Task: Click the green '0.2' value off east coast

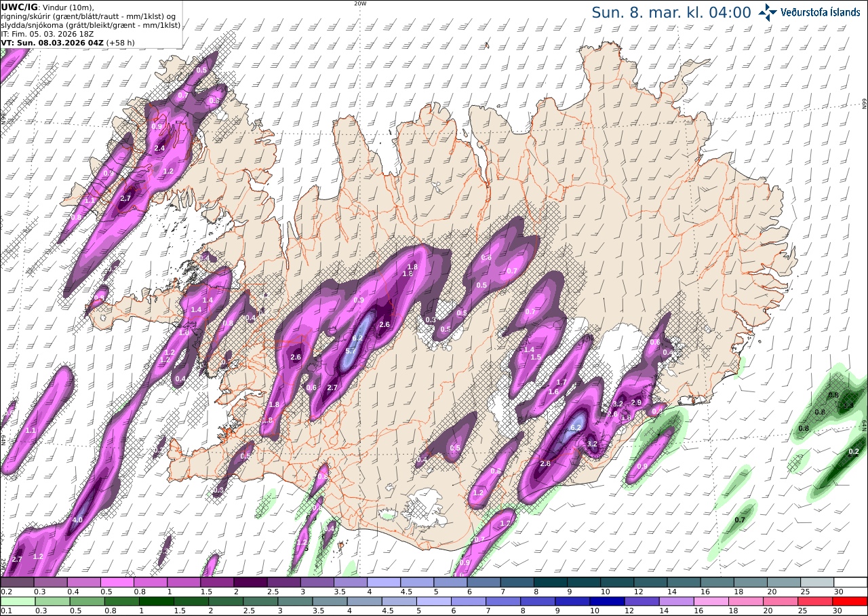Action: coord(854,451)
